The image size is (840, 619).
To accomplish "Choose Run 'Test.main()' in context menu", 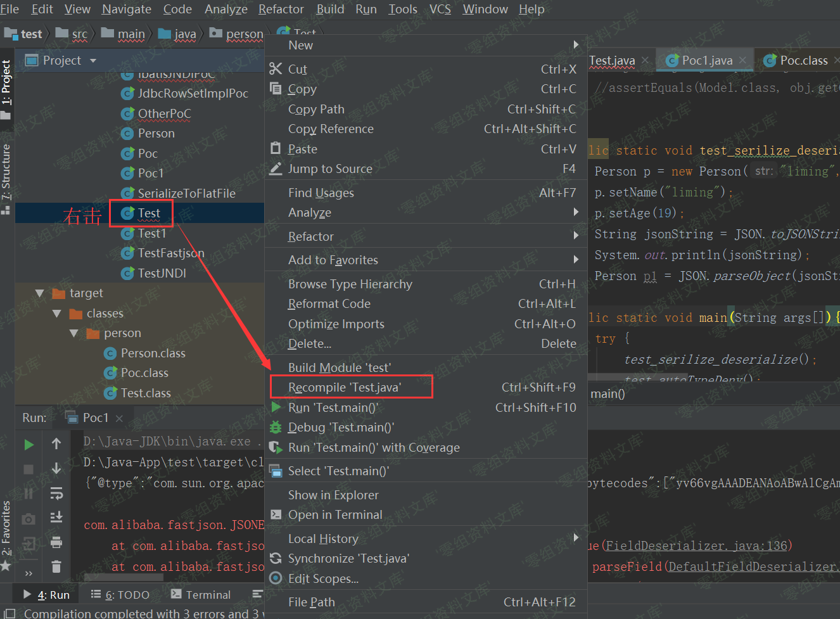I will [x=333, y=407].
